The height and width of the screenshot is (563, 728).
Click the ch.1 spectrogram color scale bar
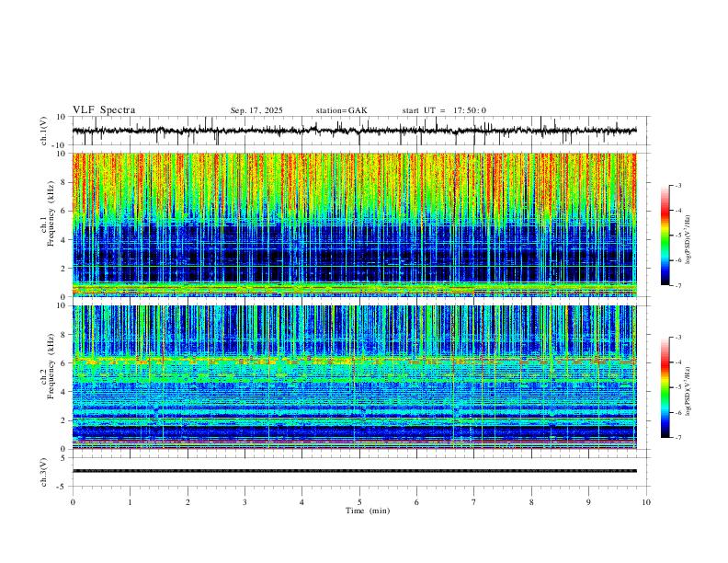coord(665,236)
